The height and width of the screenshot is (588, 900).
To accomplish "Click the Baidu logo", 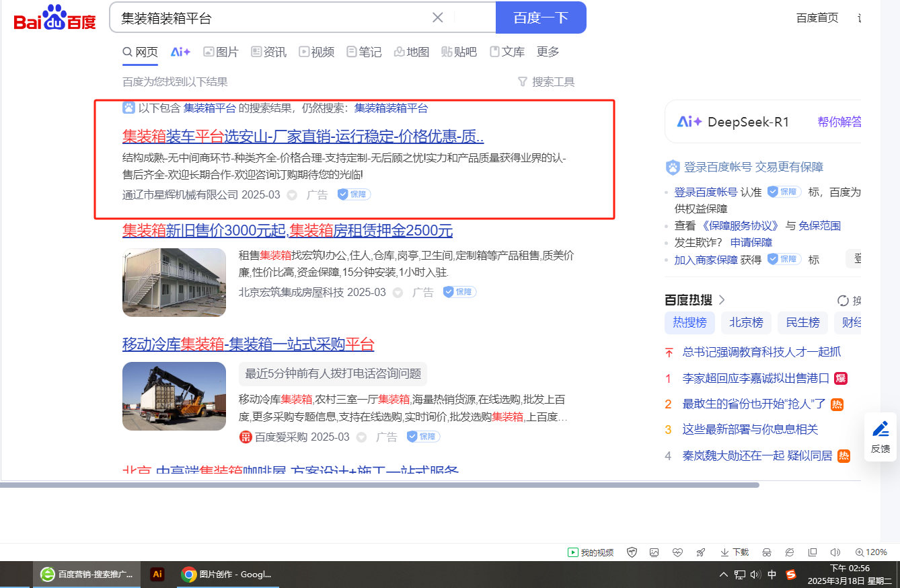I will click(x=55, y=17).
